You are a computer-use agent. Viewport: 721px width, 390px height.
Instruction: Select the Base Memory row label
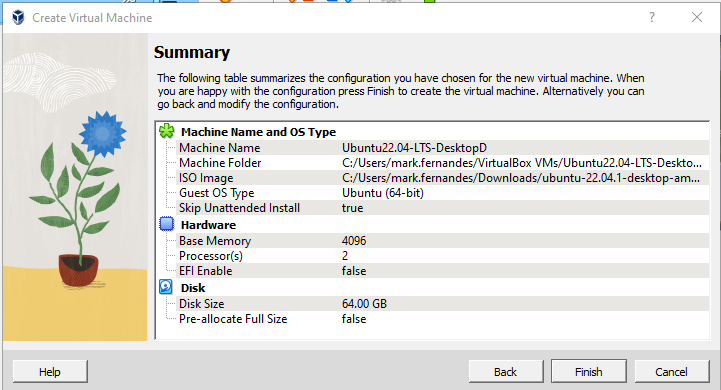[215, 241]
